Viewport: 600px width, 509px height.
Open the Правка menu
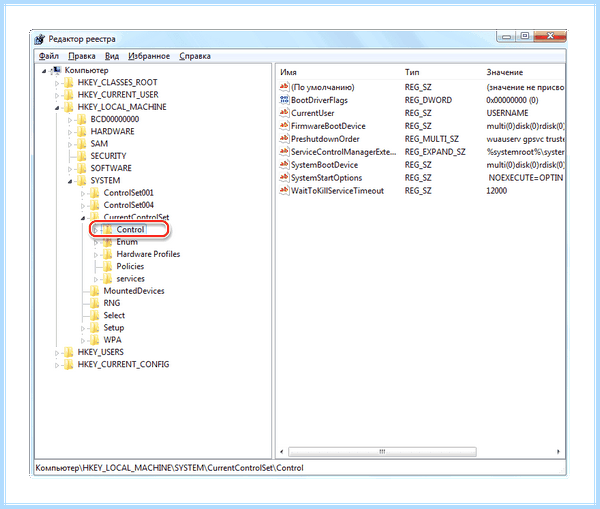tap(82, 56)
